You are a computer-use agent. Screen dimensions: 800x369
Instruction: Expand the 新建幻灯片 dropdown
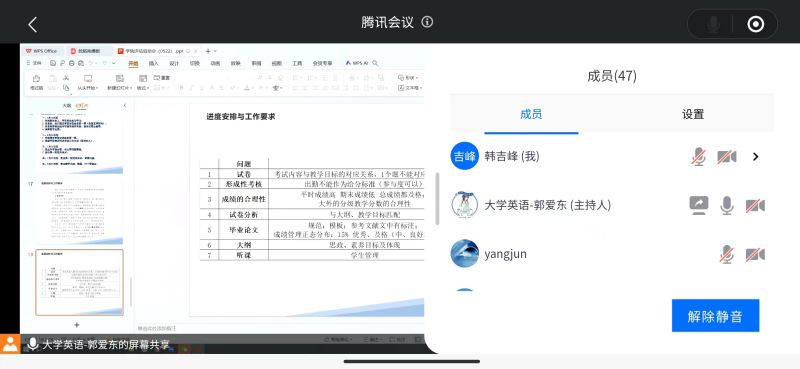(131, 88)
